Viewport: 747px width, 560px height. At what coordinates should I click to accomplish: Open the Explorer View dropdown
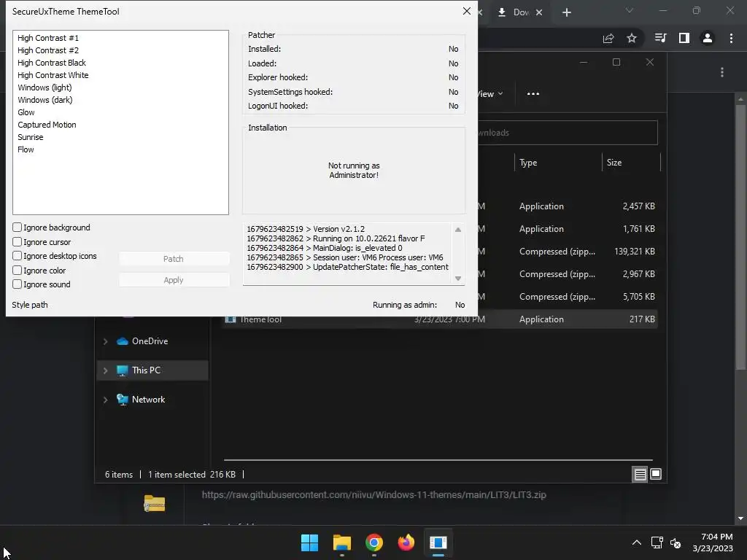click(x=491, y=94)
